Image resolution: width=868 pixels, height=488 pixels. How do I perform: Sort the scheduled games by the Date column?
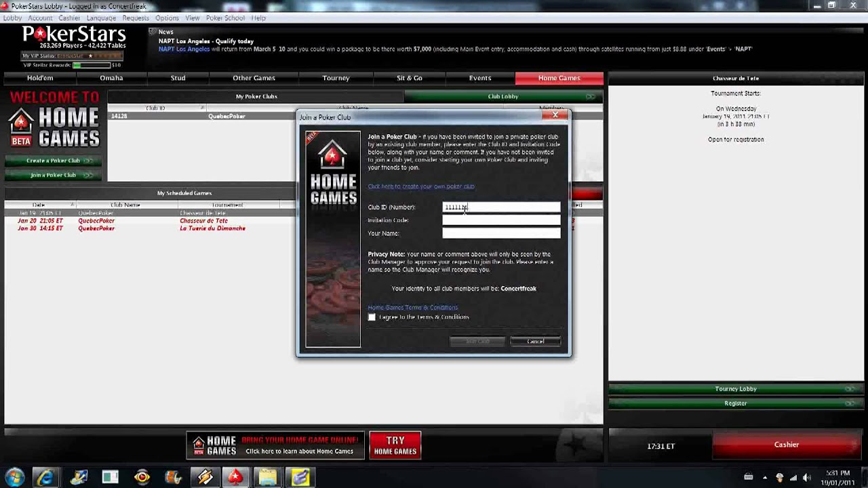39,205
